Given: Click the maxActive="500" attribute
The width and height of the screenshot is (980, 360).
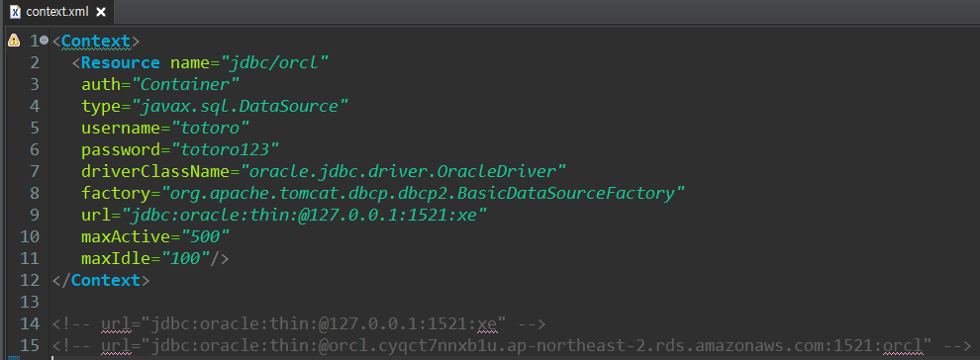Looking at the screenshot, I should coord(155,237).
